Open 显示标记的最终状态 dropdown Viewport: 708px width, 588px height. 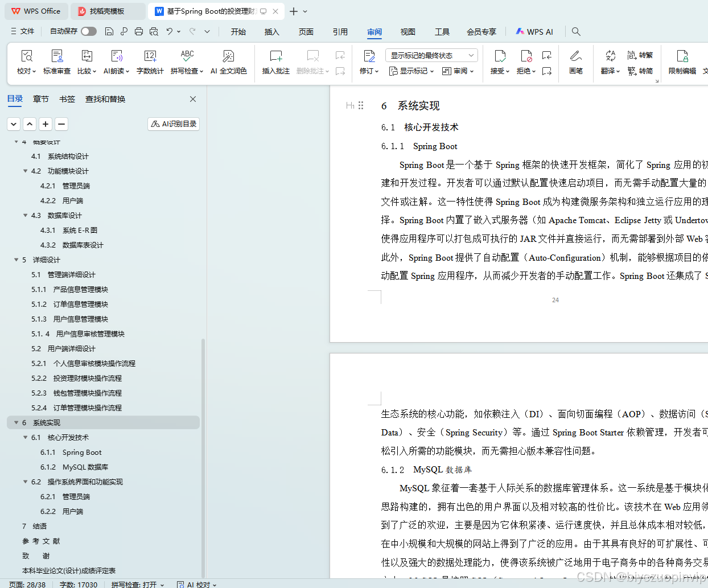(431, 55)
